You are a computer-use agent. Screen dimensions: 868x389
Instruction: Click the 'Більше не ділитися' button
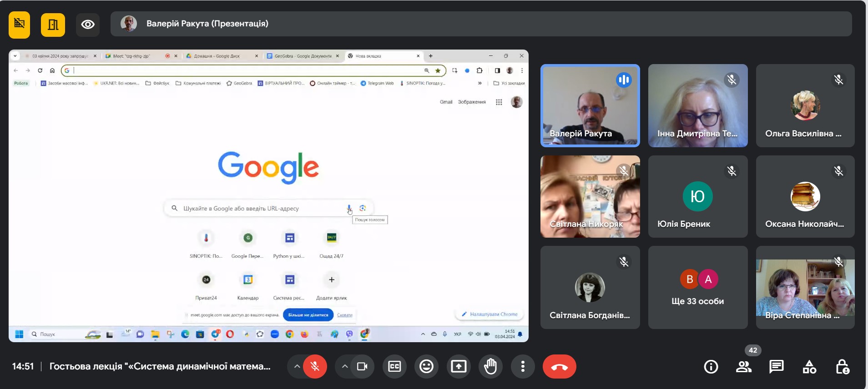coord(308,314)
